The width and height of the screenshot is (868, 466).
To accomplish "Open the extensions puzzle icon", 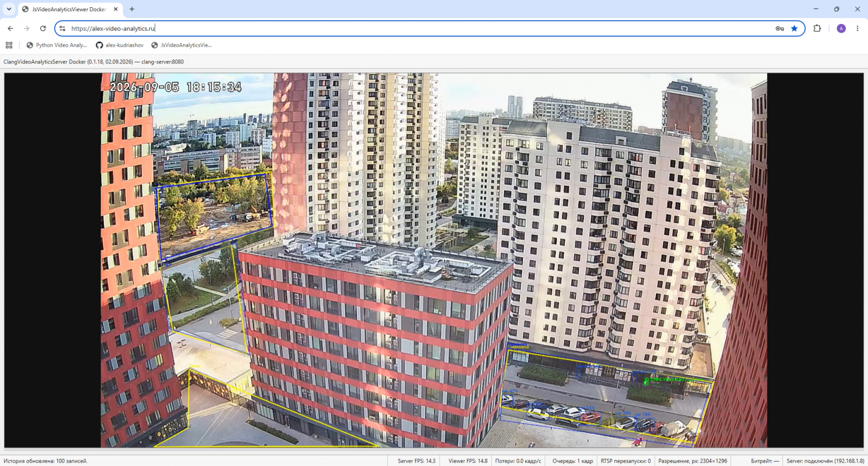I will (x=817, y=28).
